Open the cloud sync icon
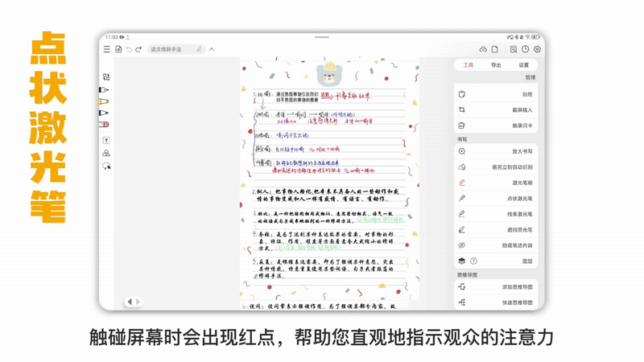This screenshot has width=644, height=362. point(483,49)
